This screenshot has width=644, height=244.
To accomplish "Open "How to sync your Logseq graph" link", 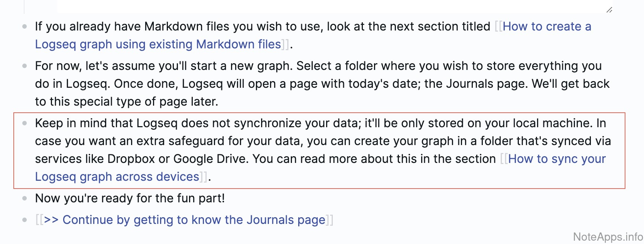I will 557,159.
